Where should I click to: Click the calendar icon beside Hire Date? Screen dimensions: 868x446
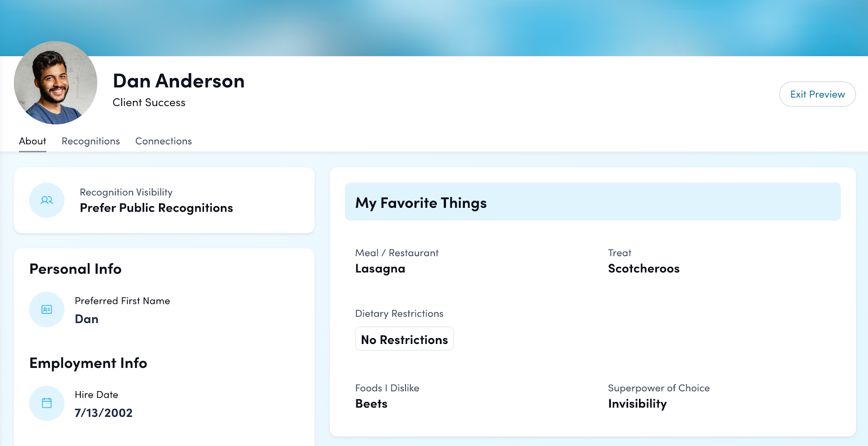coord(47,403)
